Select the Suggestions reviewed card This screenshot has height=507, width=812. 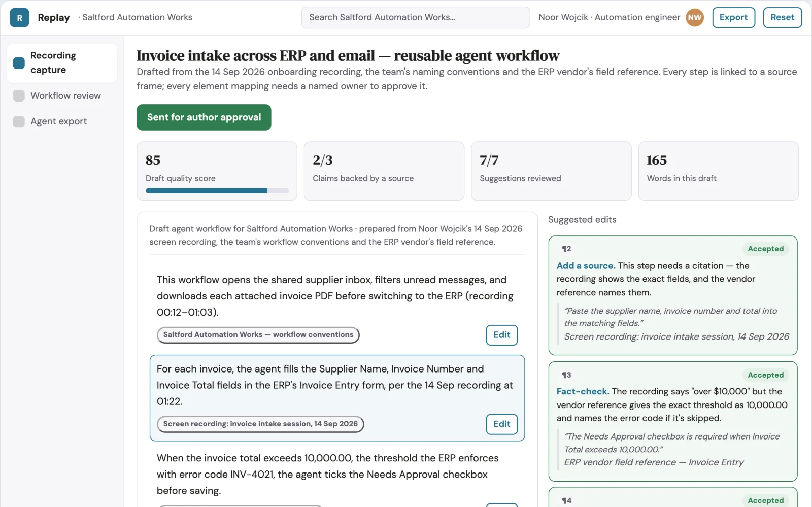551,171
